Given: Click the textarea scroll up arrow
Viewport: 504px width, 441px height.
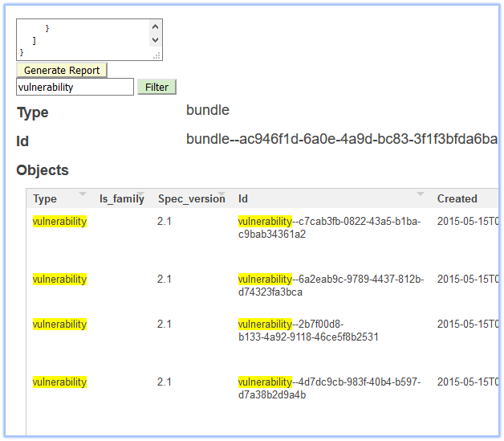Looking at the screenshot, I should click(155, 27).
